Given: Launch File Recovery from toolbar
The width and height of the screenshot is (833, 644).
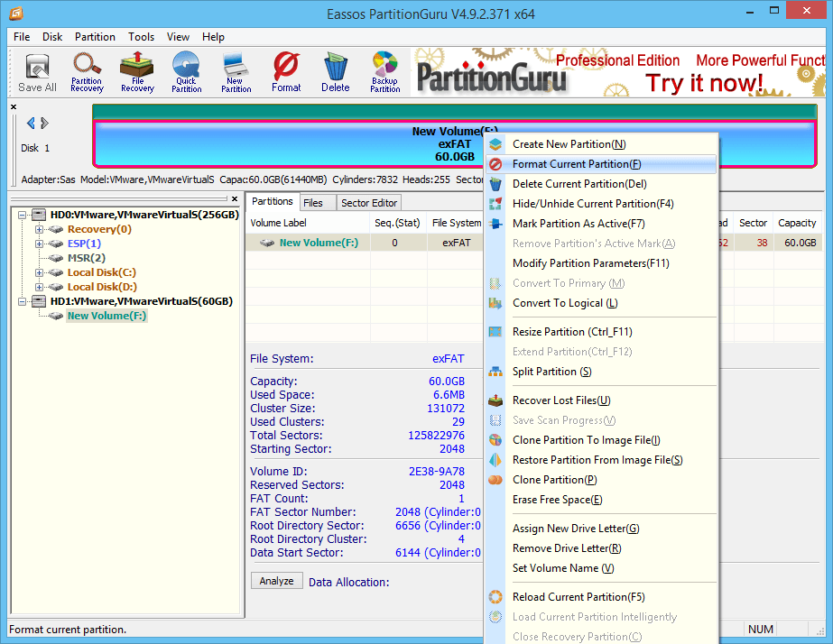Looking at the screenshot, I should point(137,73).
